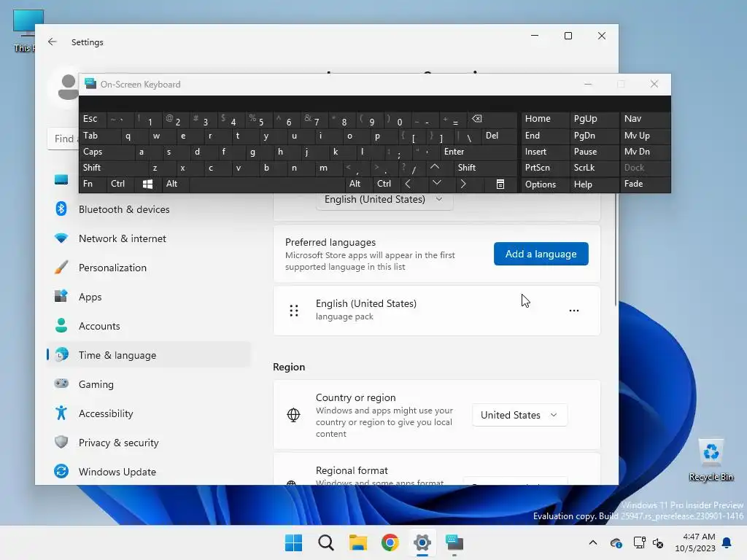
Task: Open the notification bell icon
Action: coord(727,542)
